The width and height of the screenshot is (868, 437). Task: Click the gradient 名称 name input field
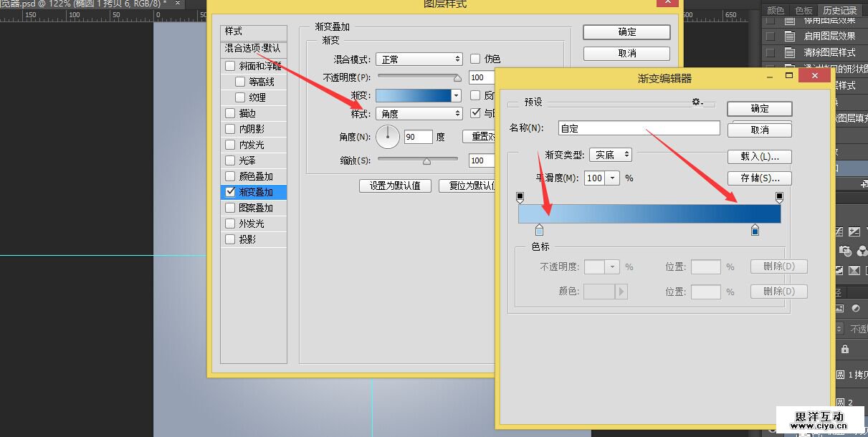[x=639, y=128]
